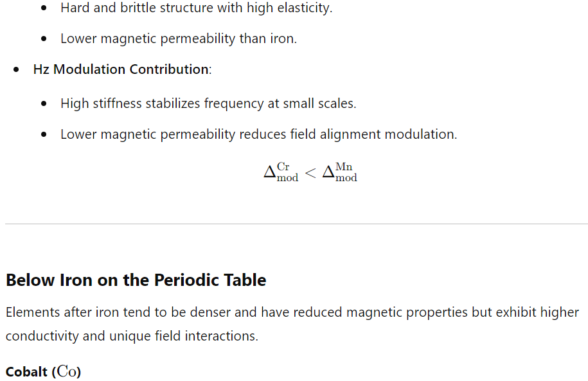Click the 'Elements after iron tend' paragraph line
The image size is (588, 381).
point(292,312)
